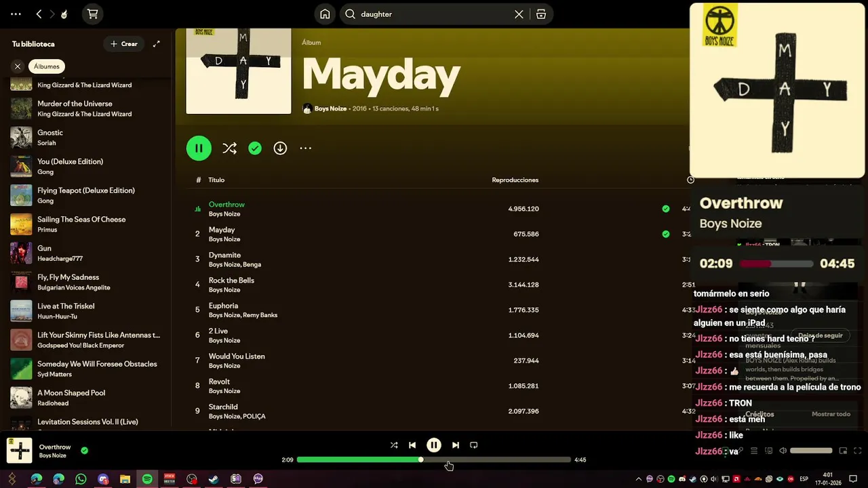Open Murder of the Universe album

pyautogui.click(x=85, y=108)
